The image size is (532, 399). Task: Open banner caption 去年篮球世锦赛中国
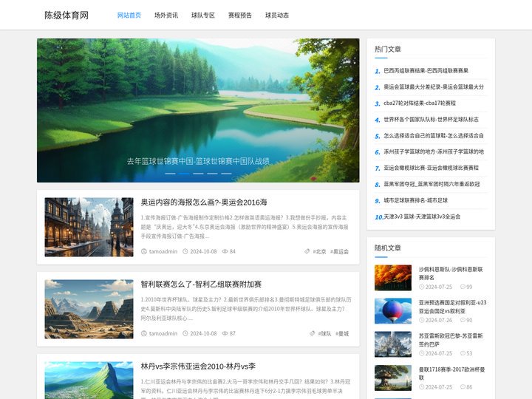pos(198,161)
